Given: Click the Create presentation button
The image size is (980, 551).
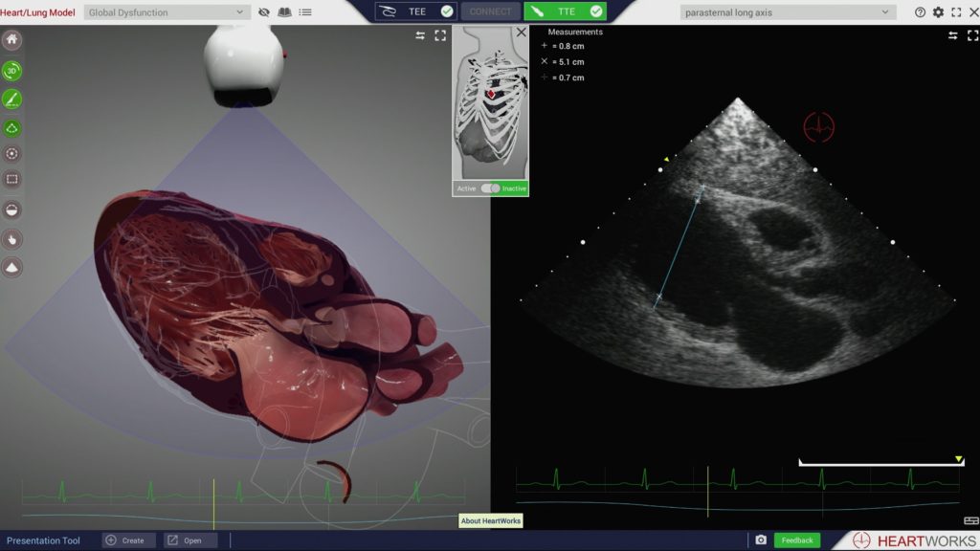Looking at the screenshot, I should tap(128, 540).
